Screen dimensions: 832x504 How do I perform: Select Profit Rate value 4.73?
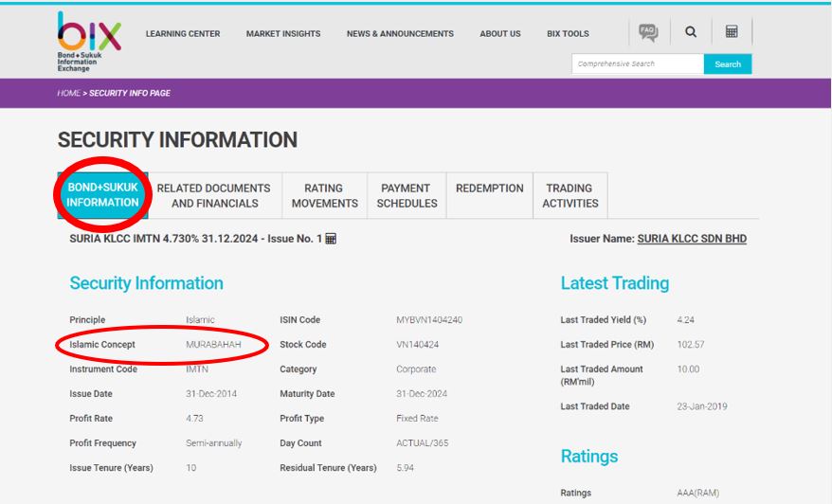pos(194,419)
